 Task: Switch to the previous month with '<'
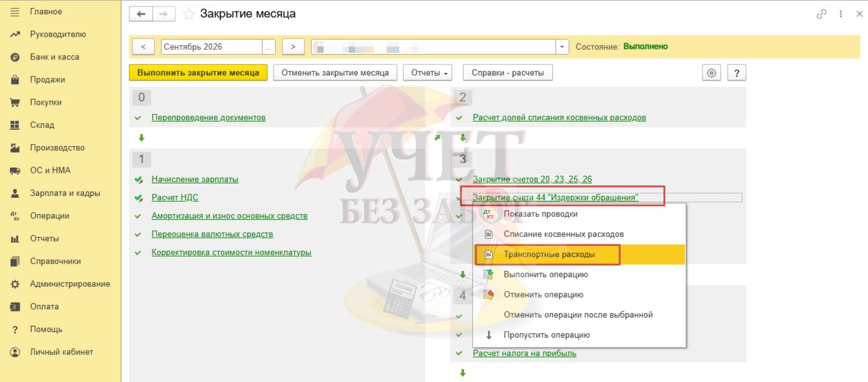[x=144, y=47]
